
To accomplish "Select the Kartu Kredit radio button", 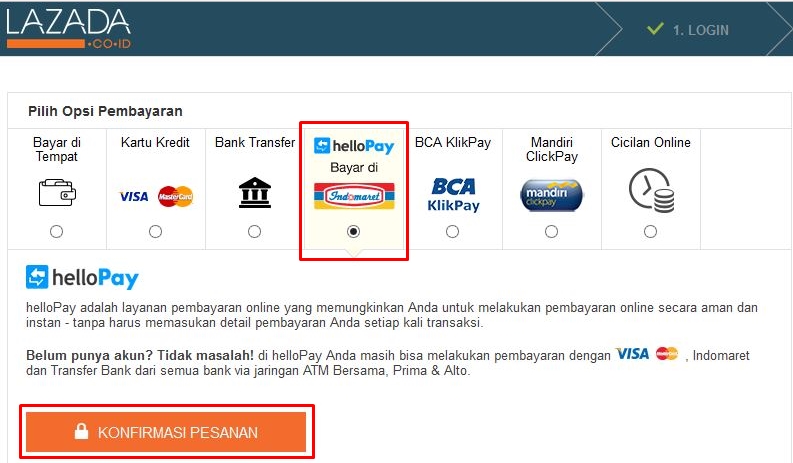I will click(x=155, y=231).
